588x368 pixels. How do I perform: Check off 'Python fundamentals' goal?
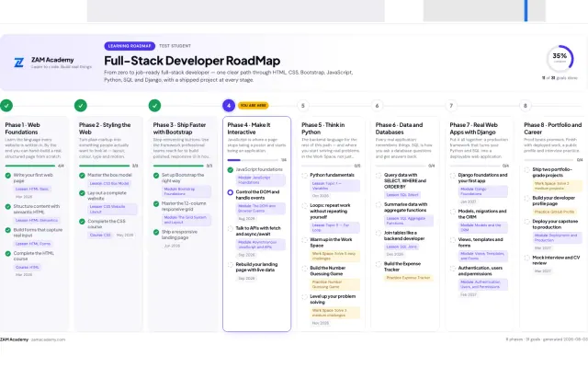click(304, 176)
